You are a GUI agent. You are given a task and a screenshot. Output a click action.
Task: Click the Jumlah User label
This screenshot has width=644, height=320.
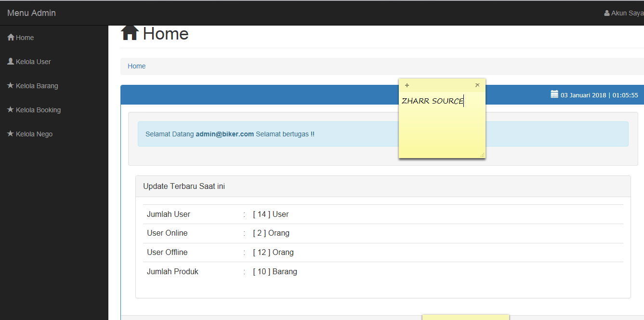[x=169, y=214]
